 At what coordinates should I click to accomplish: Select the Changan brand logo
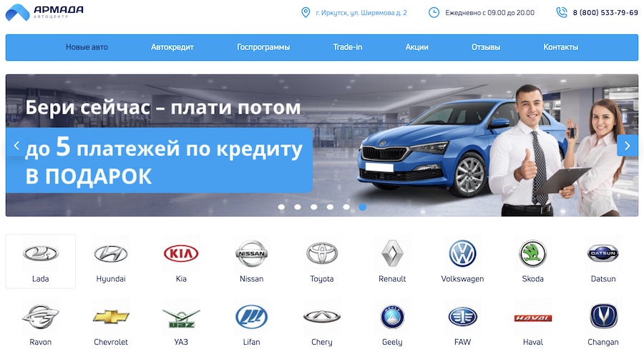603,317
